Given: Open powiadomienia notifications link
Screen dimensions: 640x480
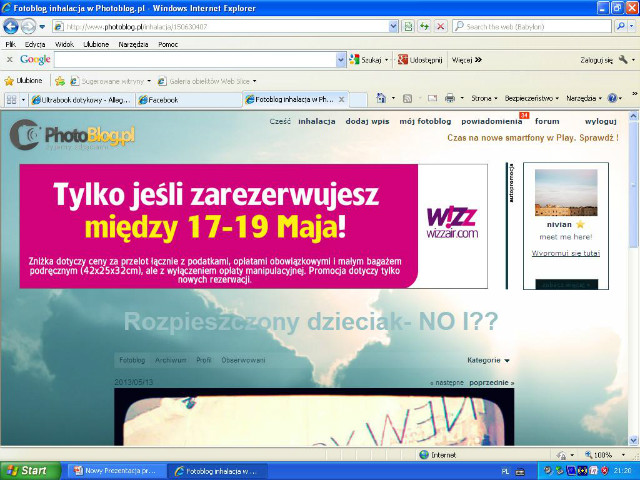Looking at the screenshot, I should 492,121.
